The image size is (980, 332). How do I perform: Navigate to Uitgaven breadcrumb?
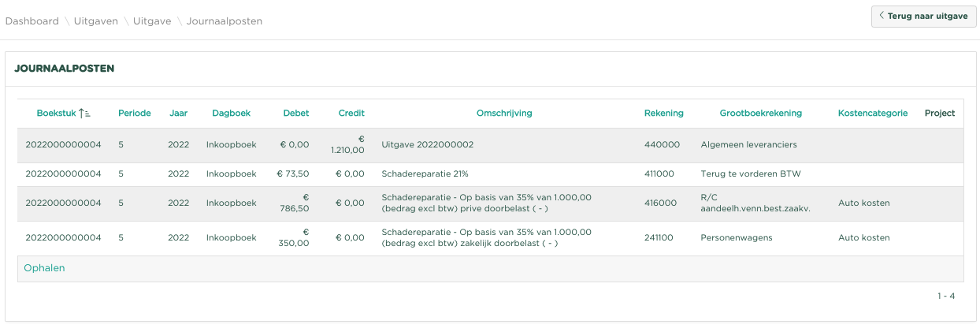[x=95, y=21]
